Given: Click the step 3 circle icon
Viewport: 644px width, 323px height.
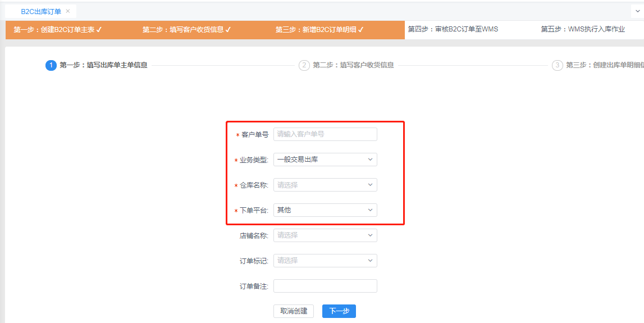Looking at the screenshot, I should coord(558,65).
